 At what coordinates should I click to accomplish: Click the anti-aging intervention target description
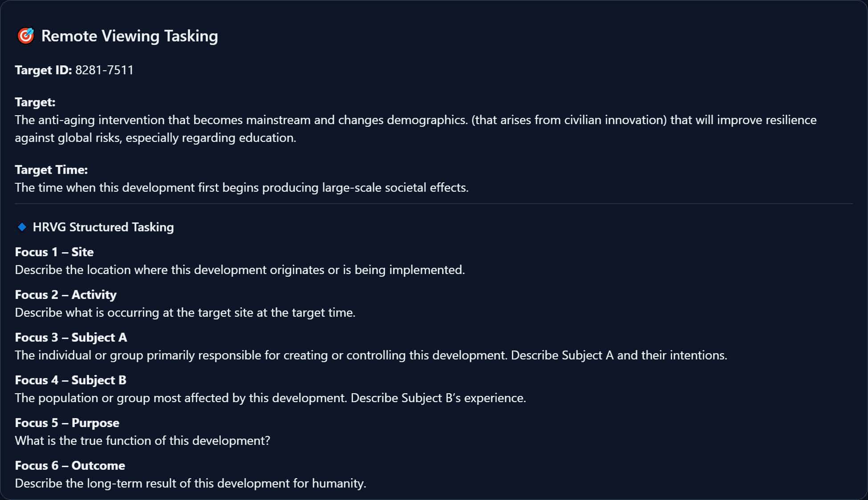[416, 129]
